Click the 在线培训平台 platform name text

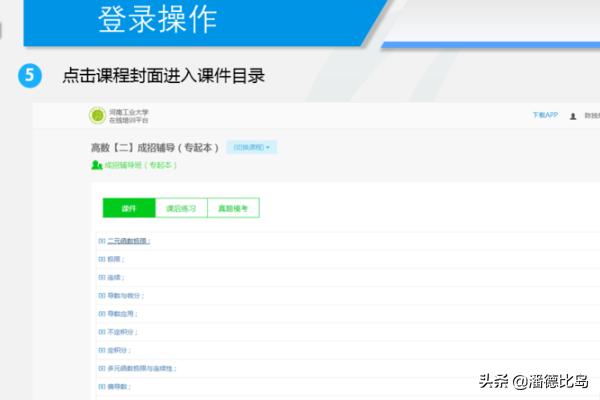pos(129,120)
